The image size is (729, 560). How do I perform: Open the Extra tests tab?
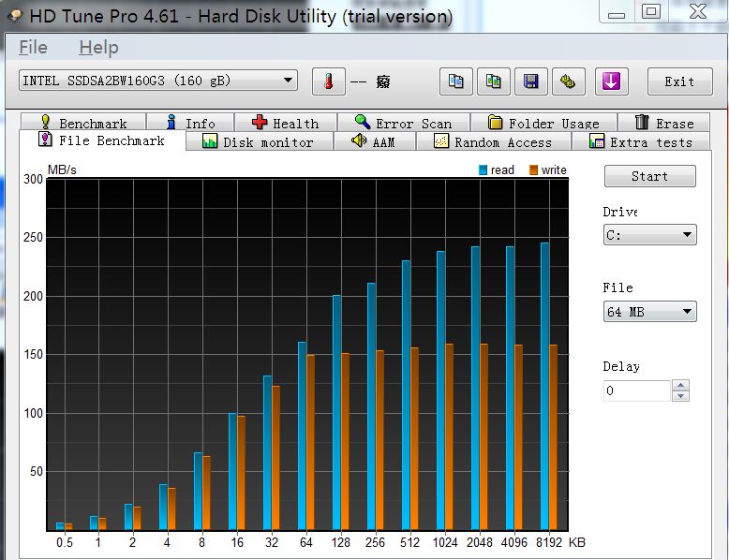click(641, 141)
